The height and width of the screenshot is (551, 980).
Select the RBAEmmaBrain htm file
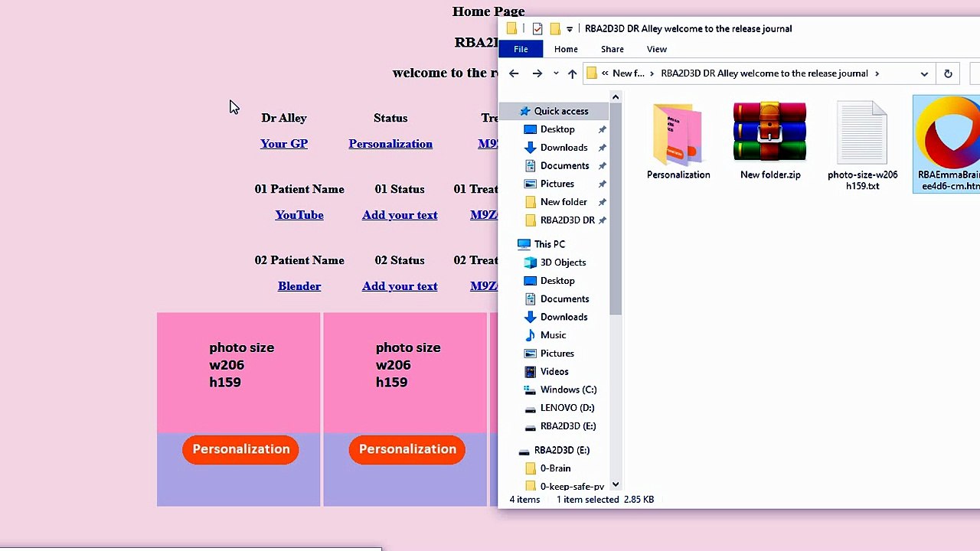[948, 145]
